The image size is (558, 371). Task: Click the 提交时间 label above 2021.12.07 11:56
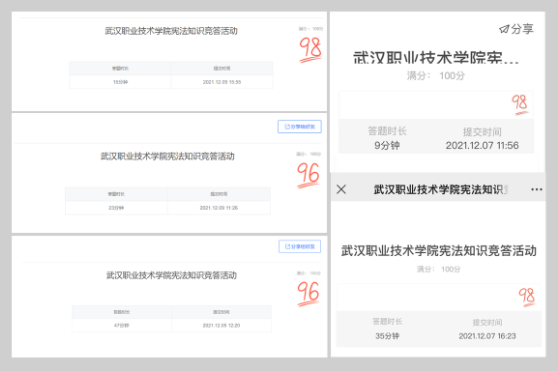click(x=482, y=132)
